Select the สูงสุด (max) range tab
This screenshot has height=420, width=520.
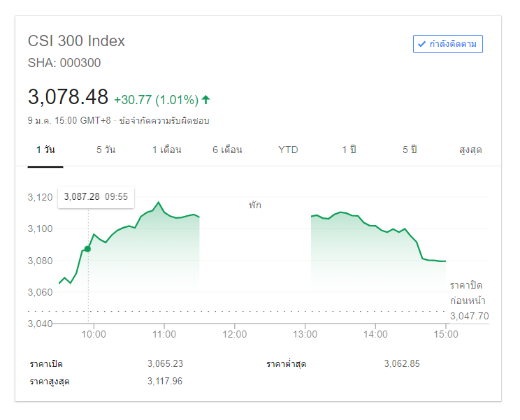coord(470,150)
